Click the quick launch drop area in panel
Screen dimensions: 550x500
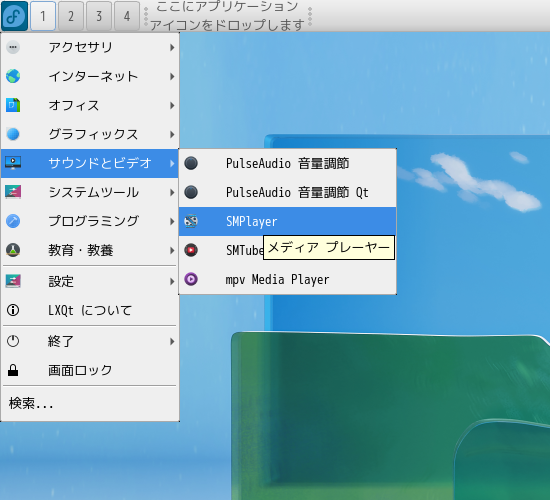[x=228, y=16]
